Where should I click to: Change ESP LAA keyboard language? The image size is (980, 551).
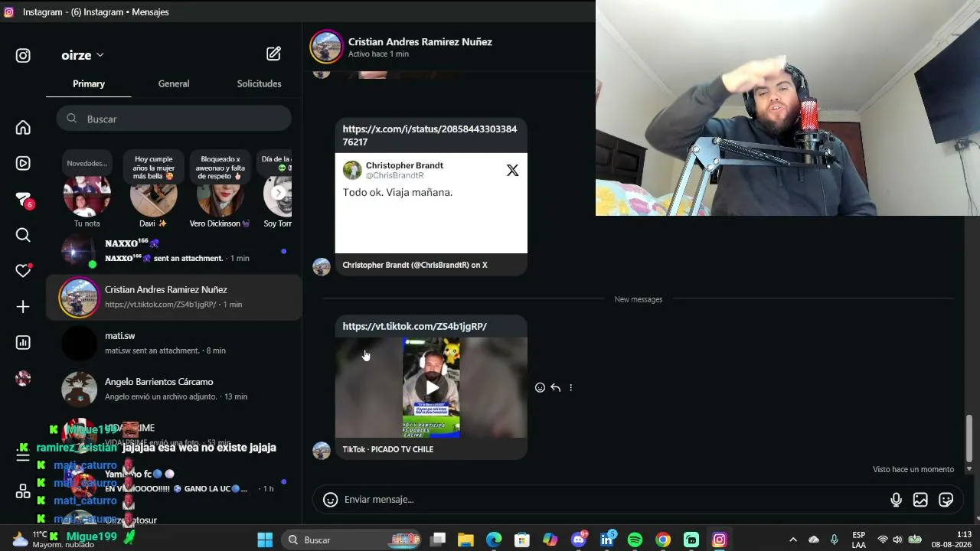click(859, 540)
